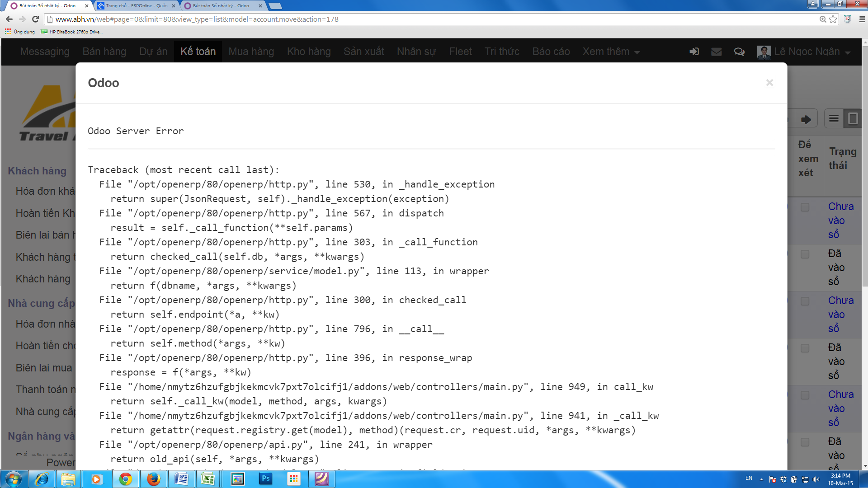
Task: Sort by the Để xem xét column header
Action: [808, 158]
